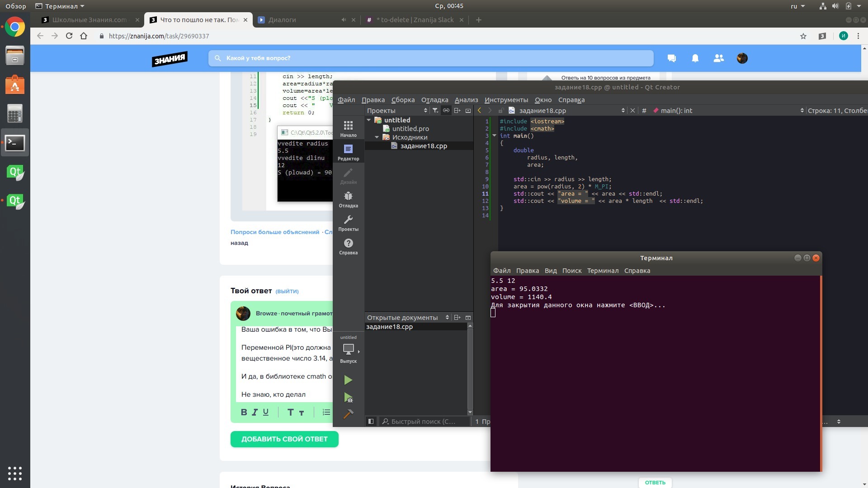The height and width of the screenshot is (488, 868).
Task: Focus the Какой у тебя вопрос search field
Action: tap(431, 58)
